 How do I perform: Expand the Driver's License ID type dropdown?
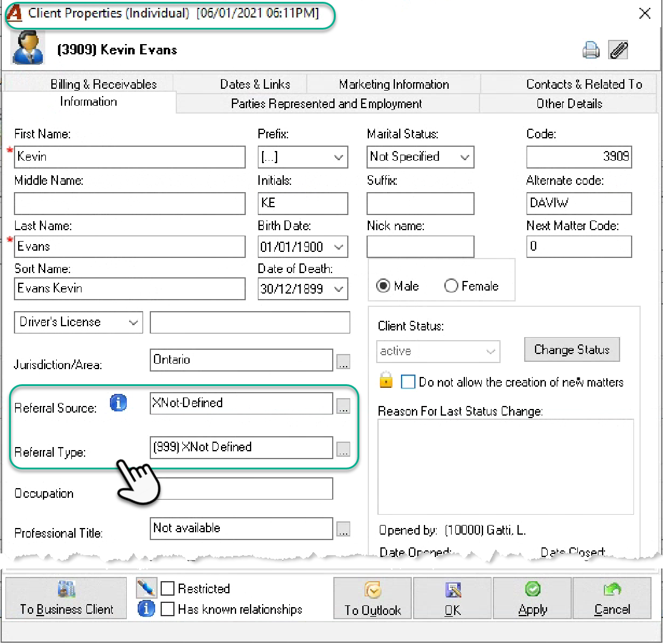(133, 323)
